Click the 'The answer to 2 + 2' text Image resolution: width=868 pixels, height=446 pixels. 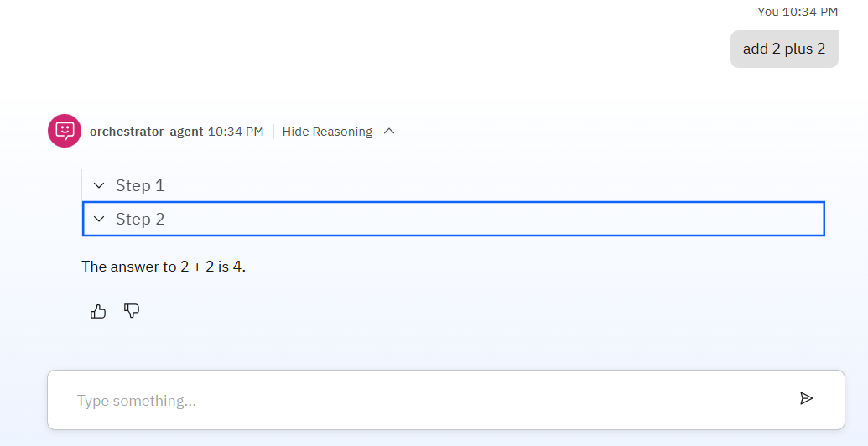[x=148, y=267]
